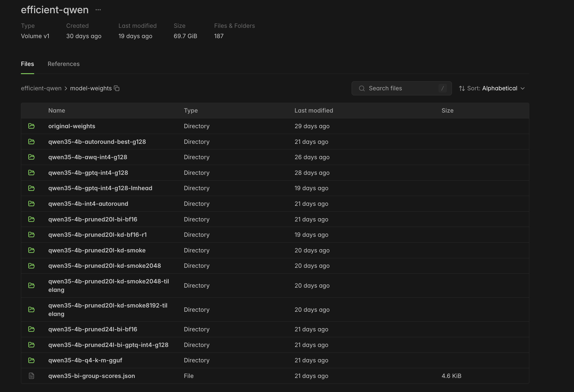Open the qwen35-4b-autoround-best-g128 folder

[x=97, y=142]
